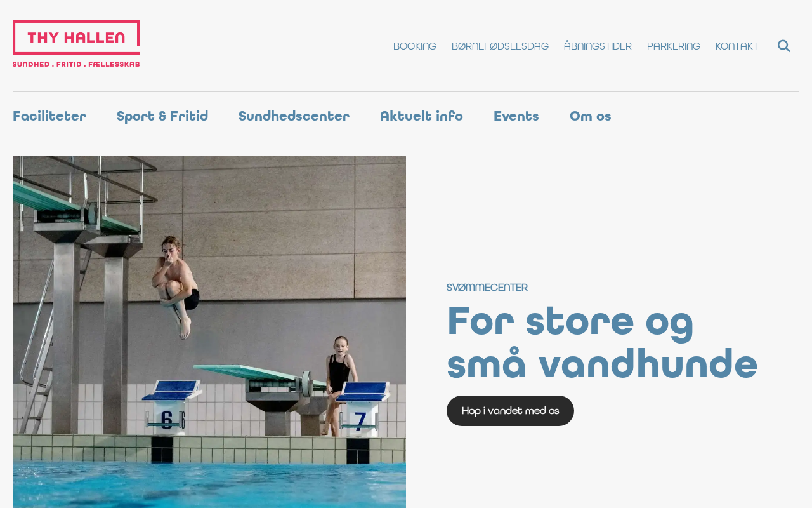Click the Thy Hallen logo
The width and height of the screenshot is (812, 508).
click(76, 44)
